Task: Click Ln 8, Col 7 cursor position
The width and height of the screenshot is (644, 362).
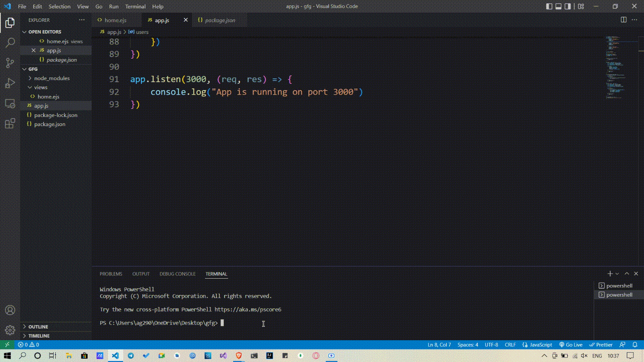Action: pos(439,344)
